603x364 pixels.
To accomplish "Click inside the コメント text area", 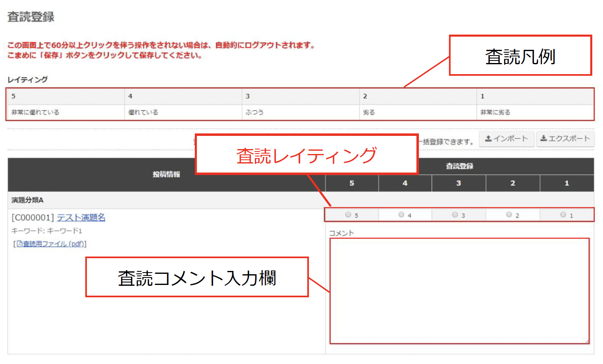I will point(459,290).
